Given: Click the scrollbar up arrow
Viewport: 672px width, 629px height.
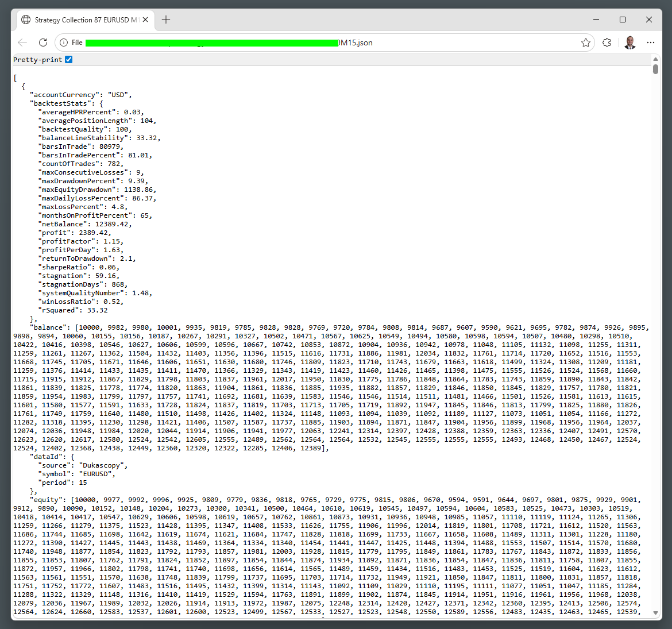Looking at the screenshot, I should point(655,59).
